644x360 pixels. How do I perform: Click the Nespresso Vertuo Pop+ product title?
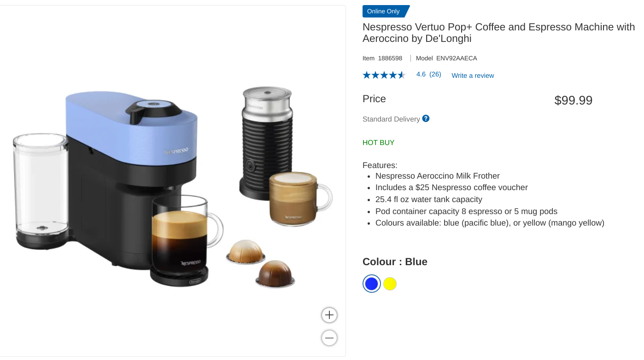pos(499,33)
